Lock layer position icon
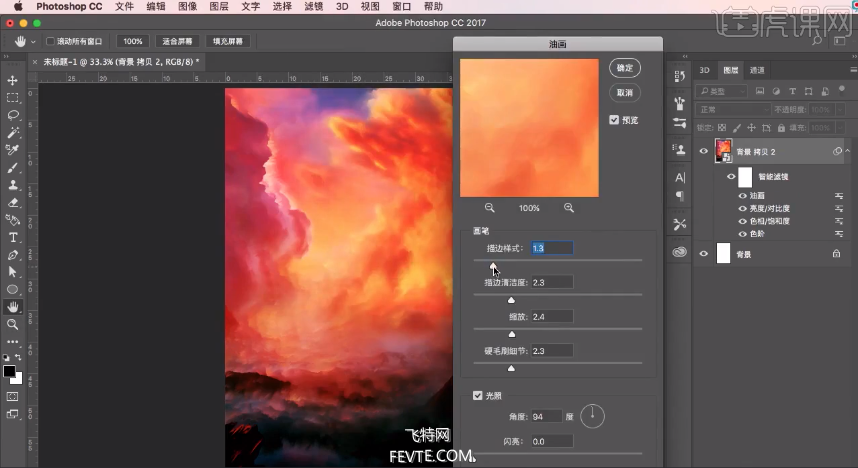The image size is (858, 468). click(751, 128)
